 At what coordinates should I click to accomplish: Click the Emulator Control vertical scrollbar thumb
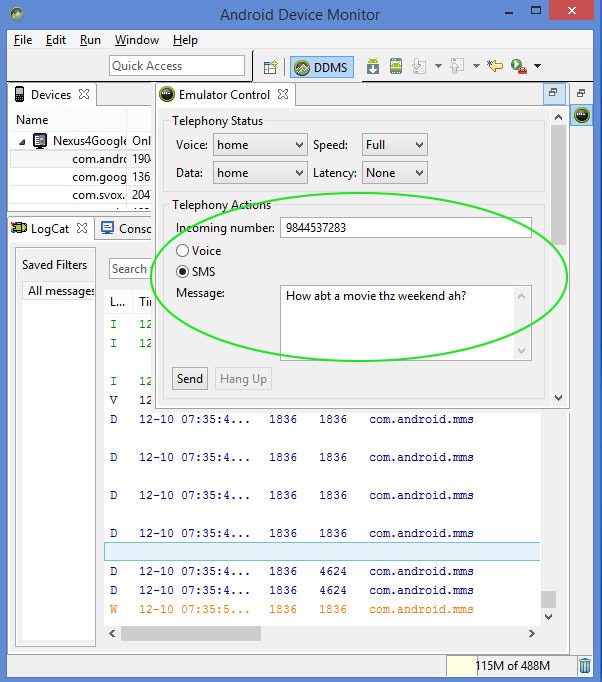pyautogui.click(x=558, y=185)
